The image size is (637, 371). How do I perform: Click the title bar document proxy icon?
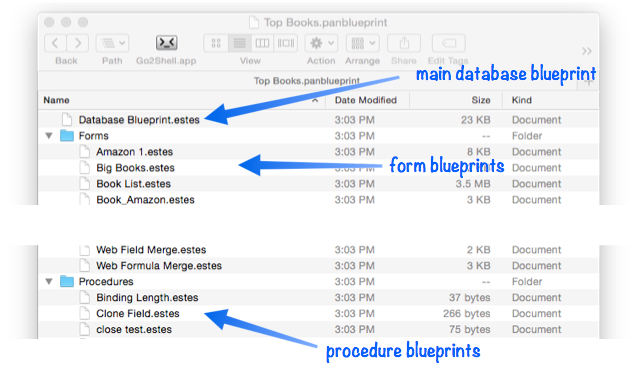click(254, 22)
